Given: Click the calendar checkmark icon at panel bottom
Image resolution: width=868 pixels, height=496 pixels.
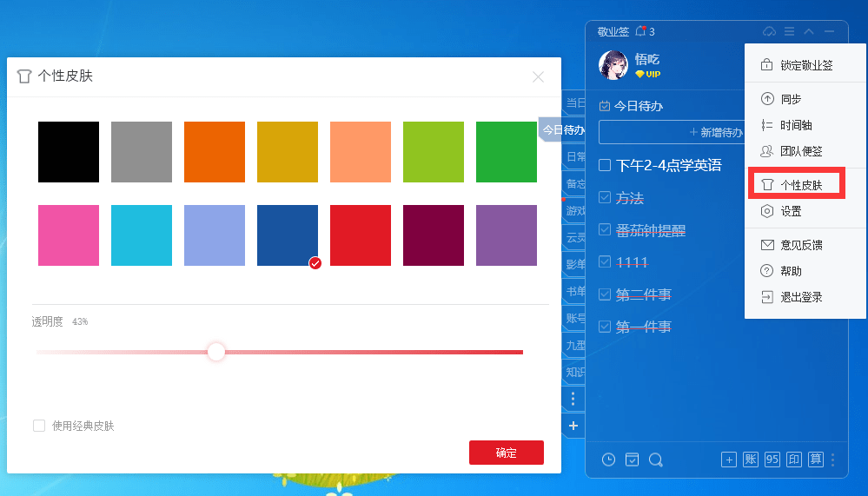Looking at the screenshot, I should [x=633, y=460].
